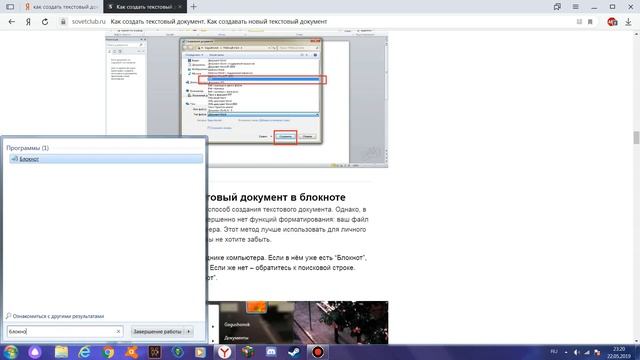Click the site lock security icon
Screen dimensions: 640x360
(63, 22)
